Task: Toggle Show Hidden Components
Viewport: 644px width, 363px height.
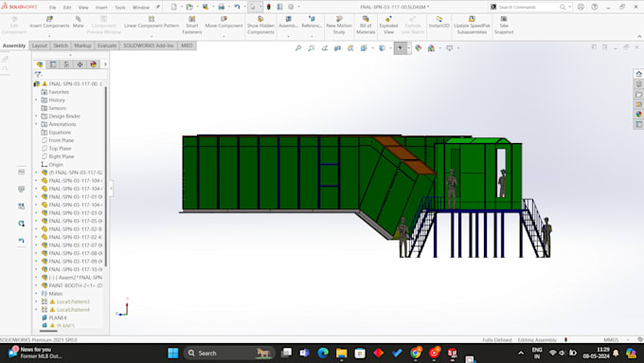Action: (x=260, y=25)
